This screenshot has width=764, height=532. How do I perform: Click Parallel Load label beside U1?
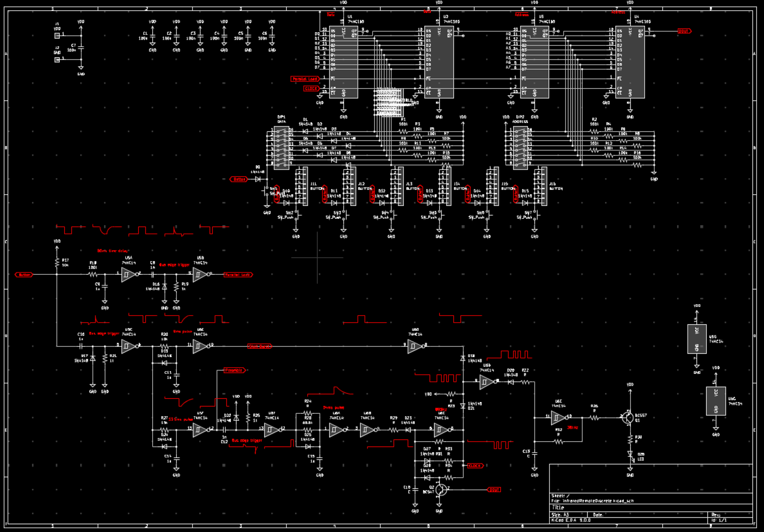tap(305, 79)
